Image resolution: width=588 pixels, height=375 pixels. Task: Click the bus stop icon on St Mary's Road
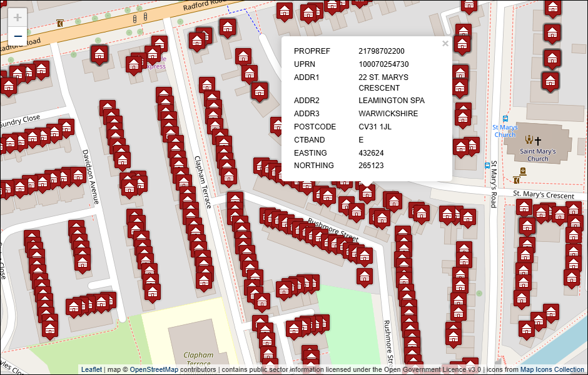tap(487, 165)
